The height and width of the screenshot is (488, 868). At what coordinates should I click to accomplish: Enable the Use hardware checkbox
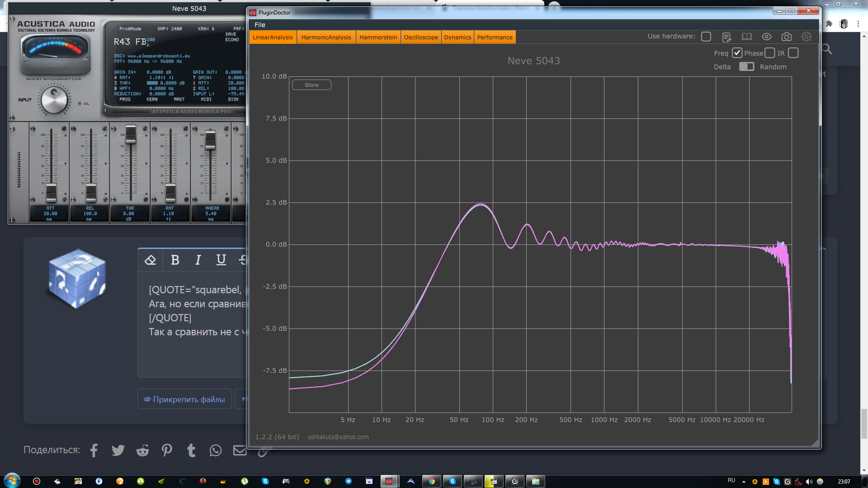706,37
